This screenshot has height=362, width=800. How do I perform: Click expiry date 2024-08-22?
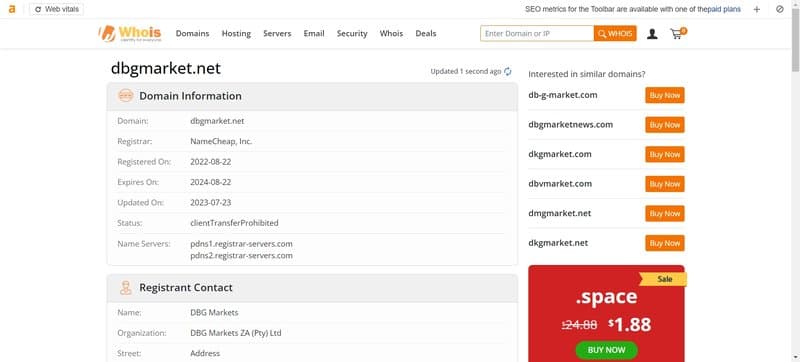tap(211, 182)
